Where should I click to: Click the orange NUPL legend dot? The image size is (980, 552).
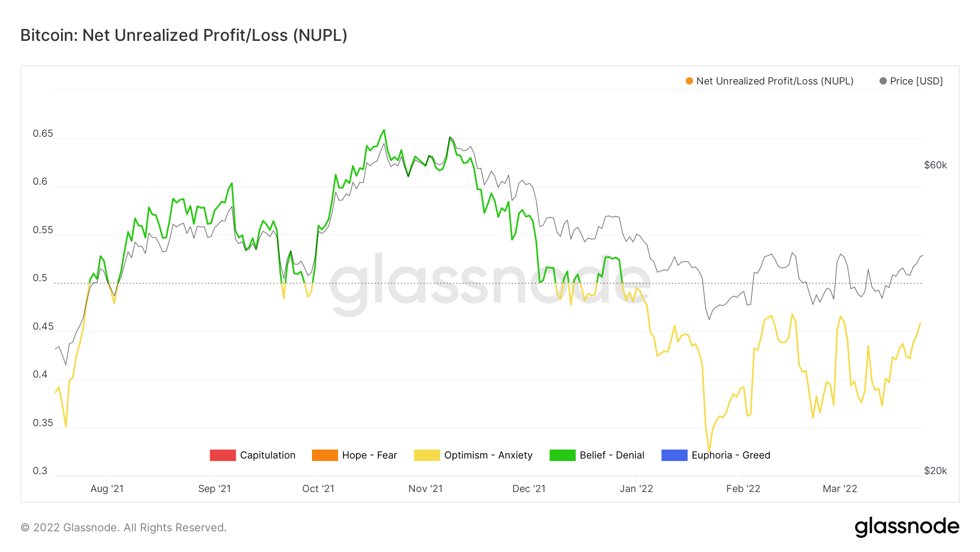pos(689,81)
